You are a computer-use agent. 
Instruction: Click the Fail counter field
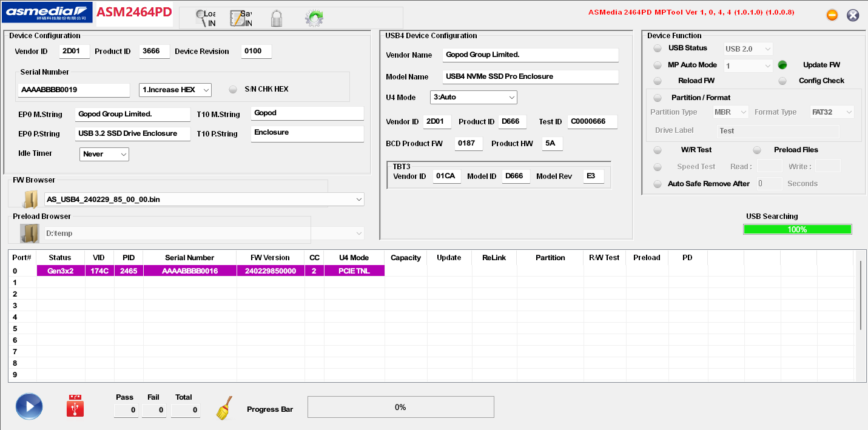tap(154, 411)
